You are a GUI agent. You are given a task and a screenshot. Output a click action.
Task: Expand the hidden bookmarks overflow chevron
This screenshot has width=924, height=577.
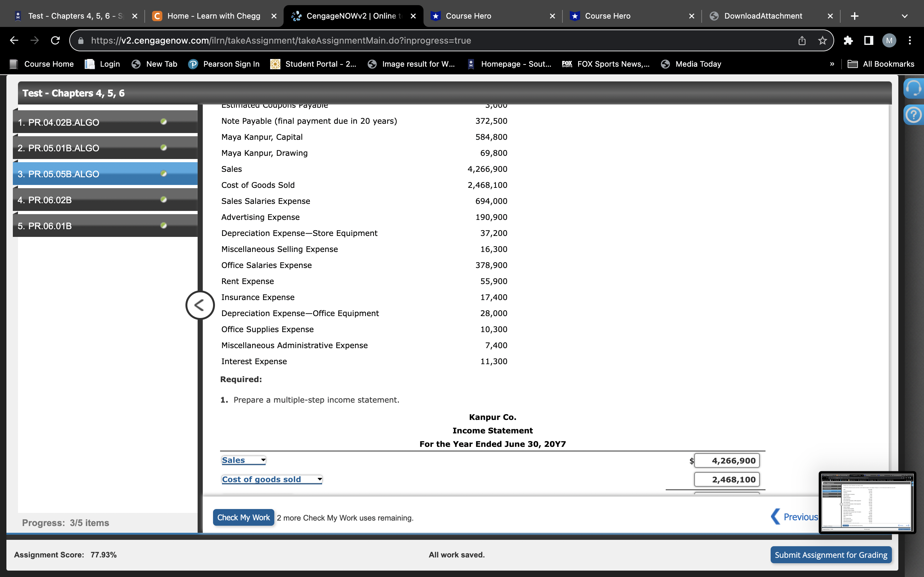point(832,64)
